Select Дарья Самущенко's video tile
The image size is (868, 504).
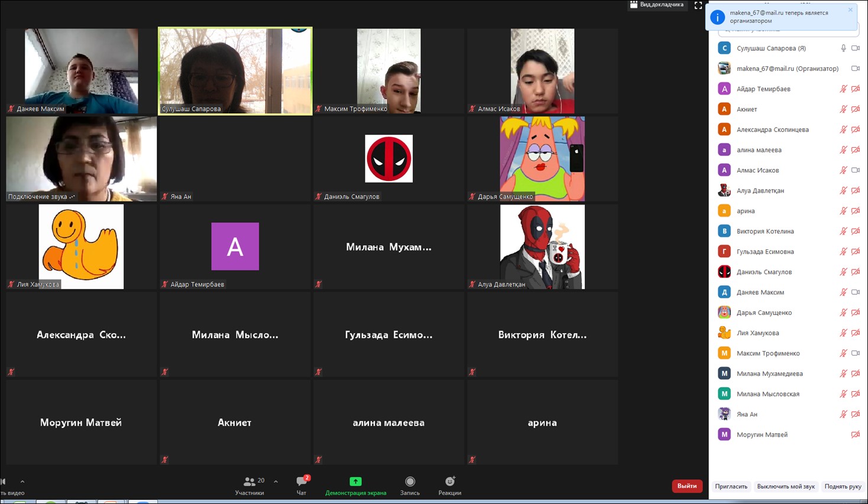(542, 158)
